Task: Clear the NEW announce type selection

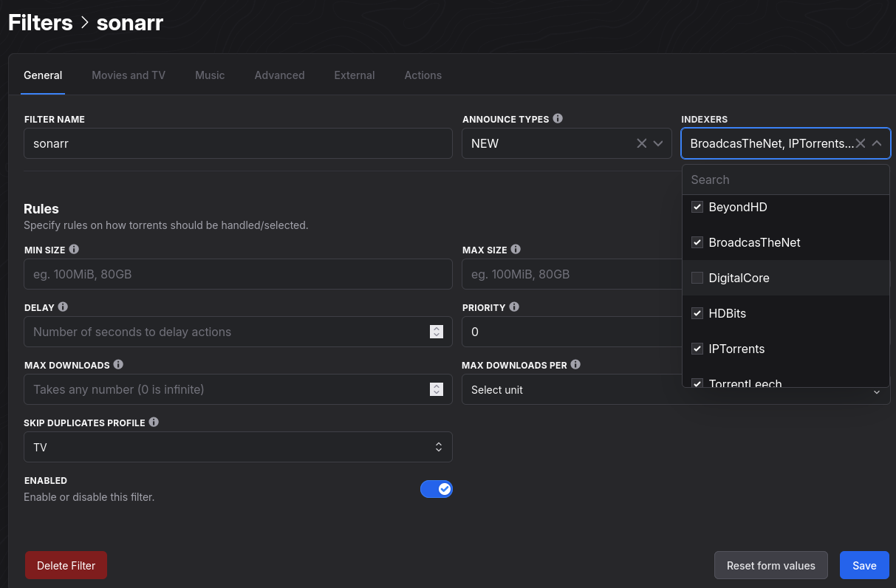Action: (642, 143)
